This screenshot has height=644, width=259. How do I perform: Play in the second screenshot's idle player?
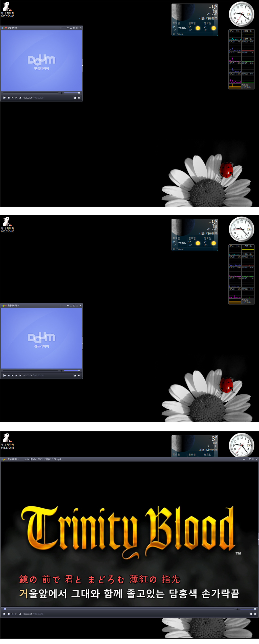pos(4,375)
